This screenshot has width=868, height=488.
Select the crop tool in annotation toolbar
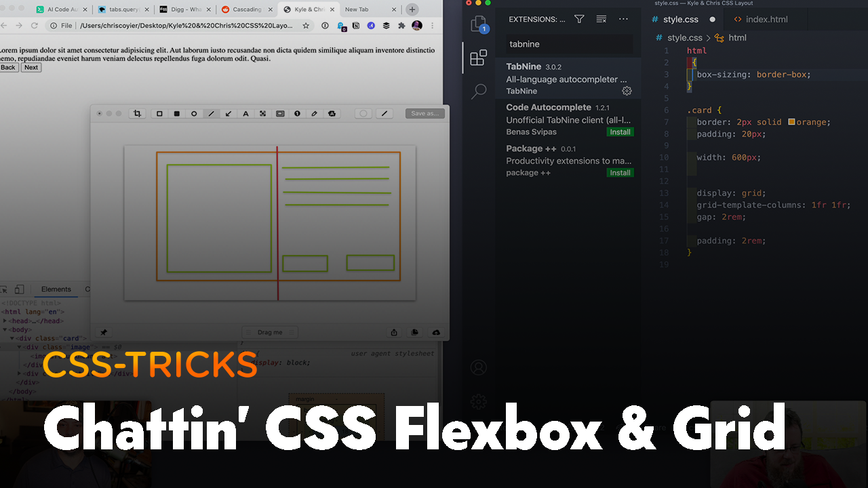click(x=138, y=114)
